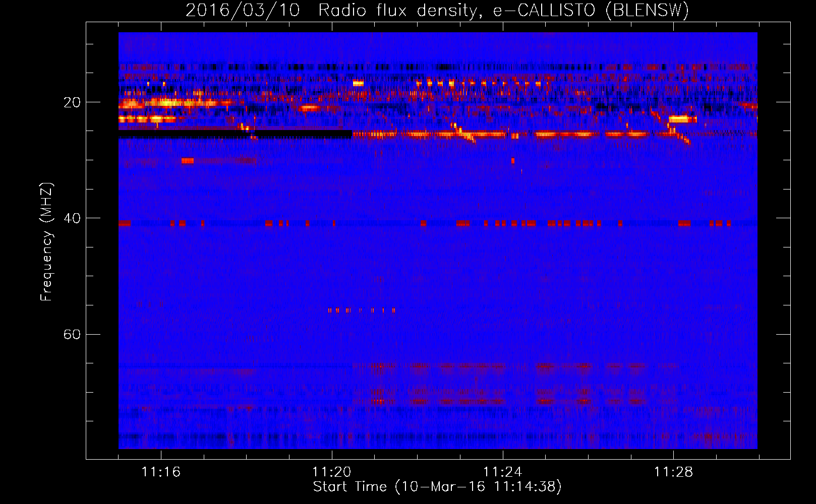Click the 11:16 time axis label
Image resolution: width=816 pixels, height=504 pixels.
(x=161, y=472)
